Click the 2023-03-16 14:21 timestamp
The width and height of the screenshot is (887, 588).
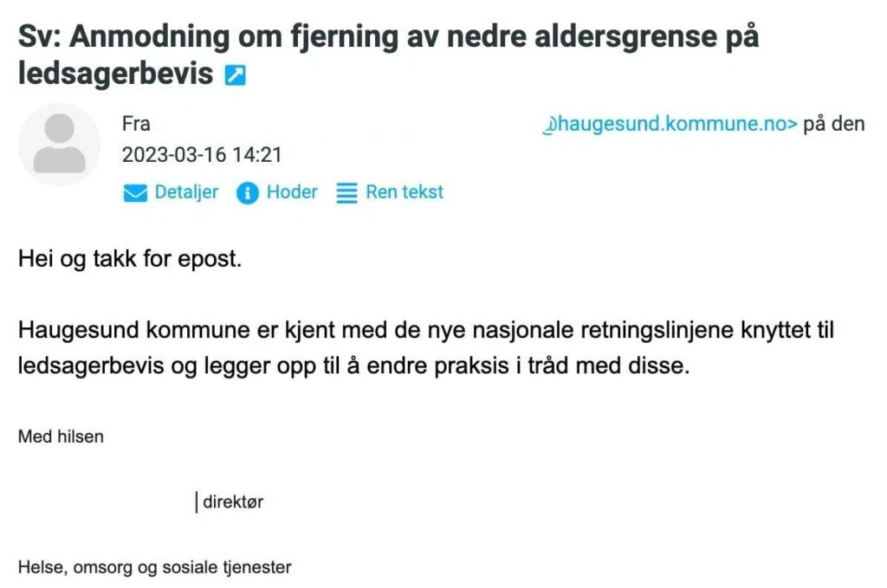pyautogui.click(x=202, y=156)
